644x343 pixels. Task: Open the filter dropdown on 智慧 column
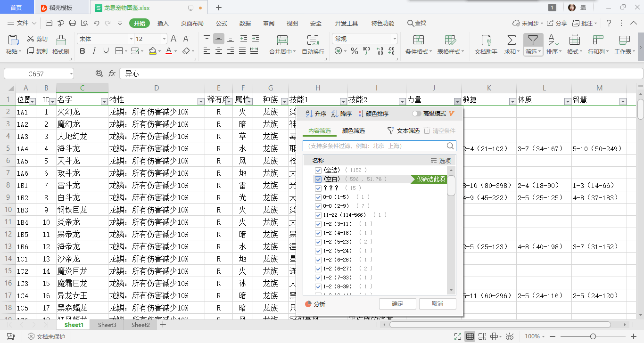click(x=623, y=101)
